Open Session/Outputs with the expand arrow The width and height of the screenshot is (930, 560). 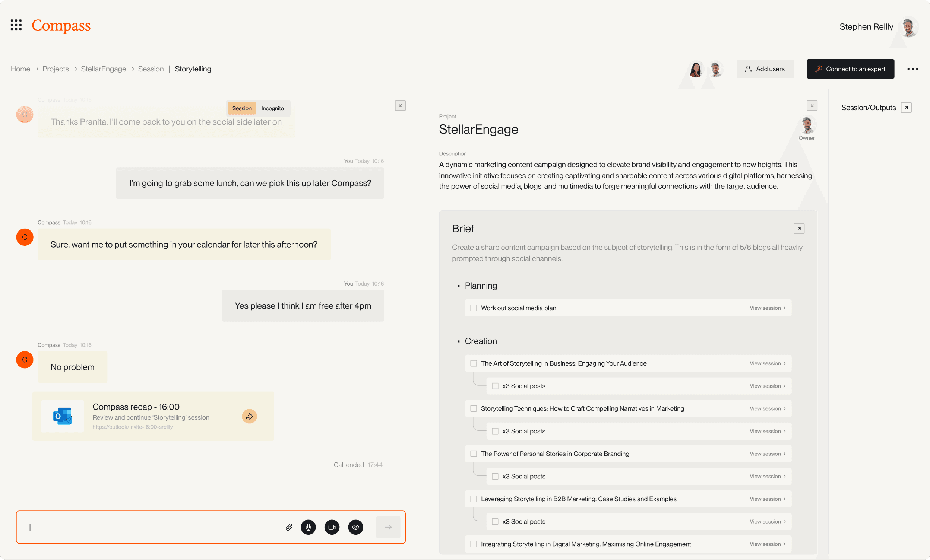pyautogui.click(x=907, y=108)
